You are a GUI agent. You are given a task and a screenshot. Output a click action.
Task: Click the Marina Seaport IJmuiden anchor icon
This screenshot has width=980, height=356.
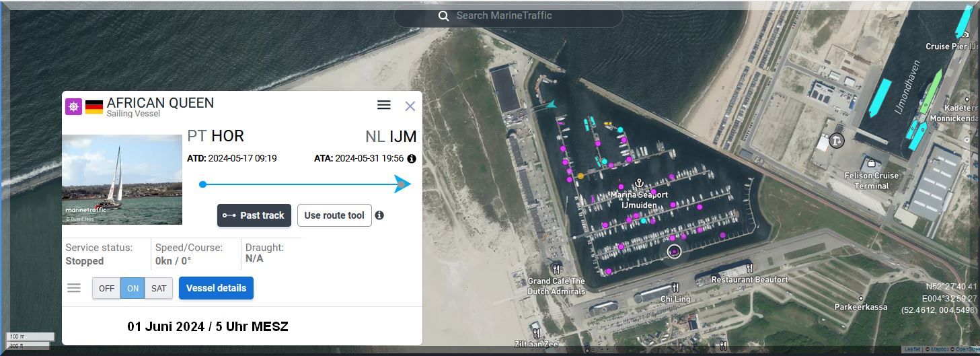(x=638, y=184)
